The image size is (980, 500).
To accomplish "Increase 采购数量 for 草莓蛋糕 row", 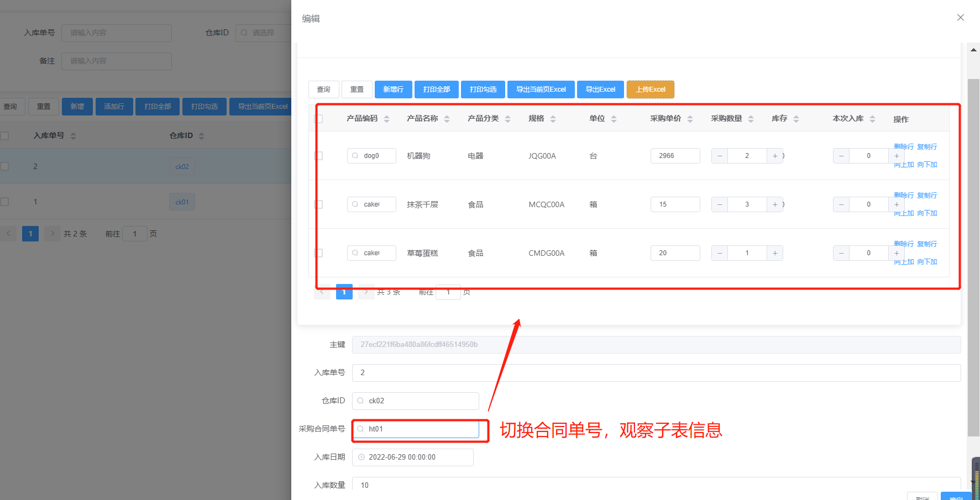I will pos(775,253).
